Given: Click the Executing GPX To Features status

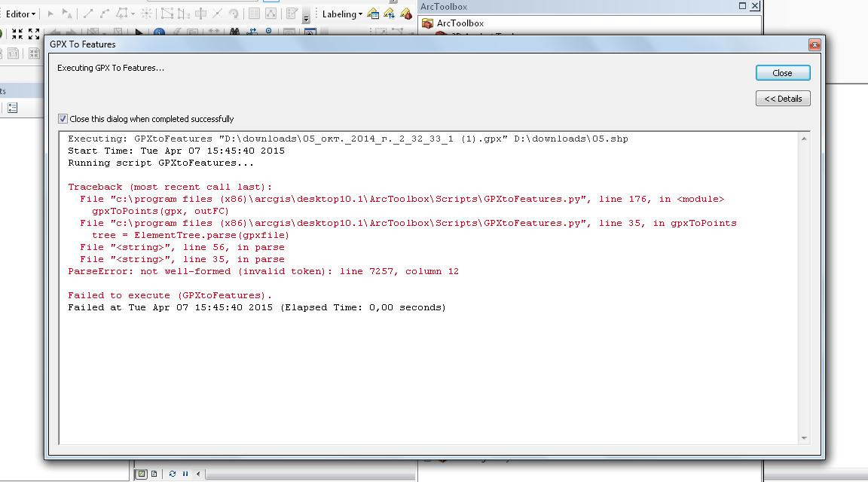Looking at the screenshot, I should pos(111,68).
